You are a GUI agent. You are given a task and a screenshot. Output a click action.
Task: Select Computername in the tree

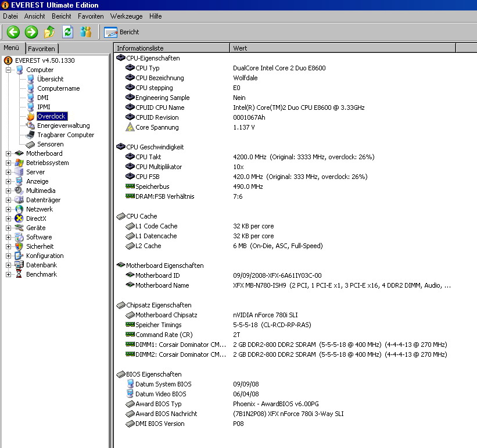coord(59,88)
